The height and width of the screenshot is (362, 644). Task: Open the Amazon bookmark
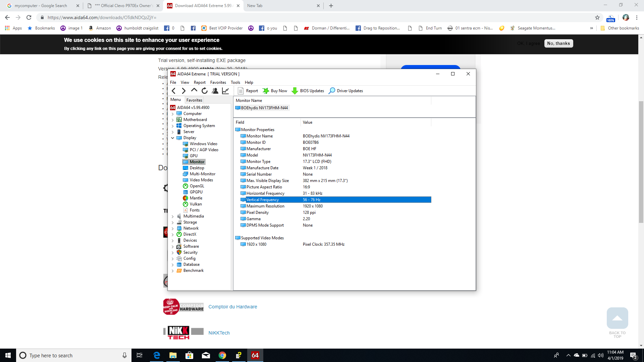coord(100,28)
